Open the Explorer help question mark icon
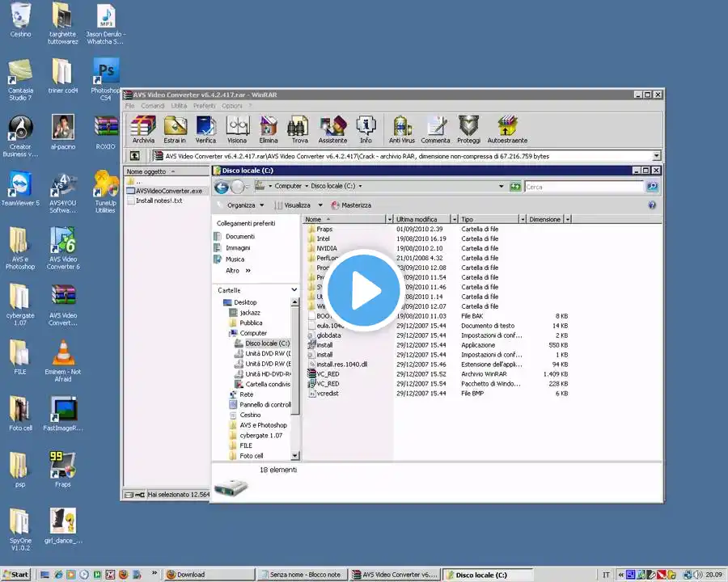 652,205
